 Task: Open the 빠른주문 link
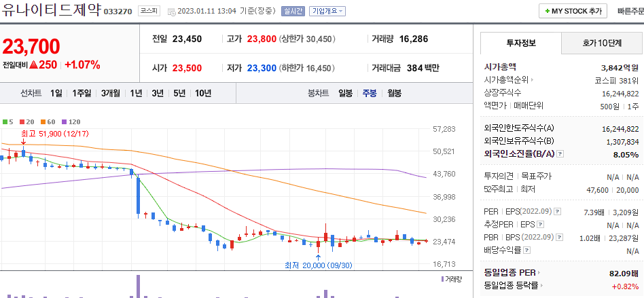tap(630, 11)
